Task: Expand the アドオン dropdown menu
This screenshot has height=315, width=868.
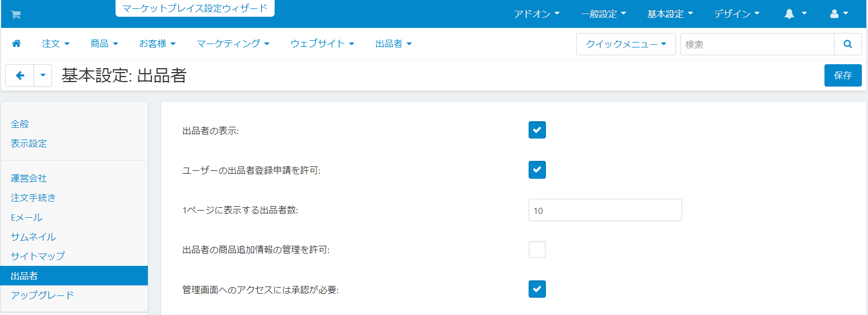Action: [536, 14]
